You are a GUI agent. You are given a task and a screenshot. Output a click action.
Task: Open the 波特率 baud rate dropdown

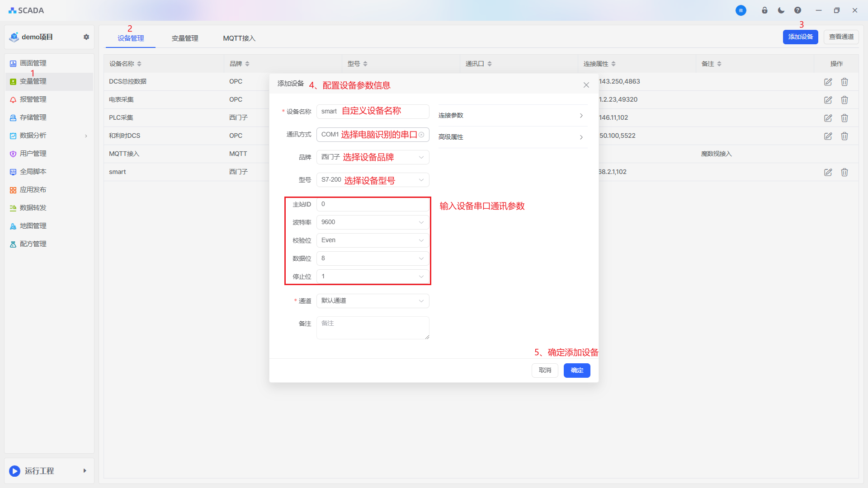click(373, 222)
